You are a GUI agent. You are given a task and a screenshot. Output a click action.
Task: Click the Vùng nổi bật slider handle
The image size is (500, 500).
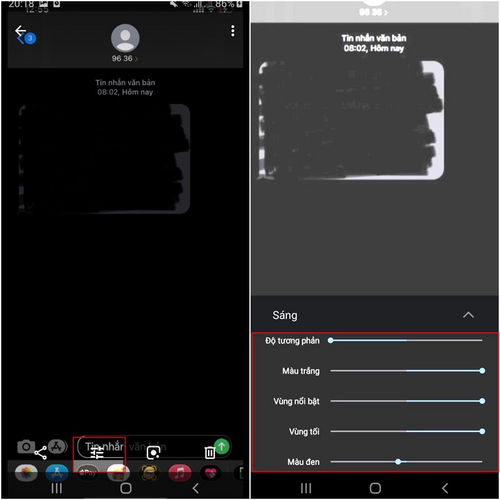click(482, 401)
